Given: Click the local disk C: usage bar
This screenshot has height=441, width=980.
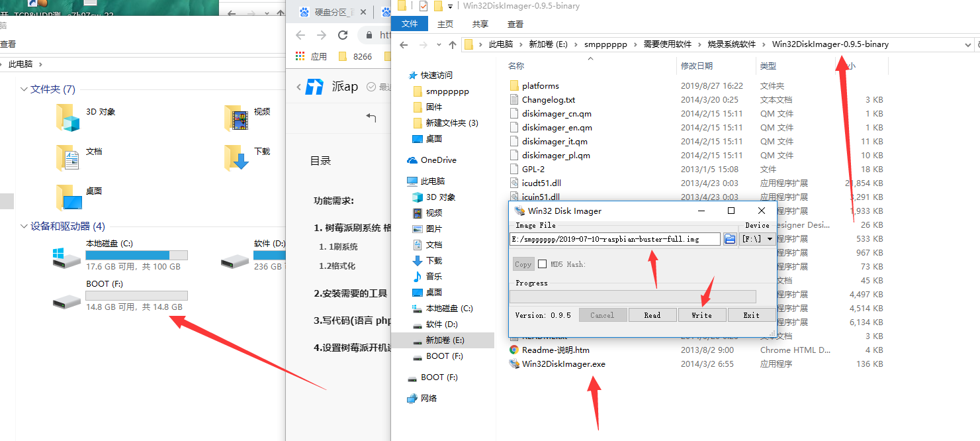Looking at the screenshot, I should 136,256.
